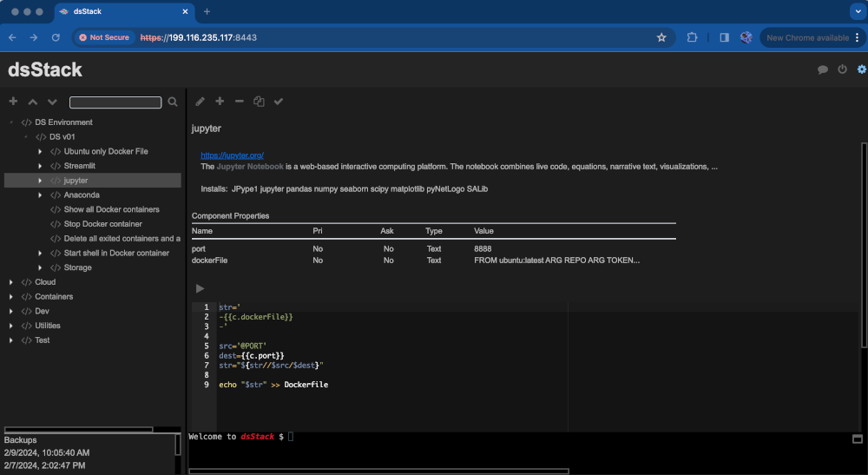Click the Backups list vertical scrollbar
This screenshot has width=868, height=475.
178,445
